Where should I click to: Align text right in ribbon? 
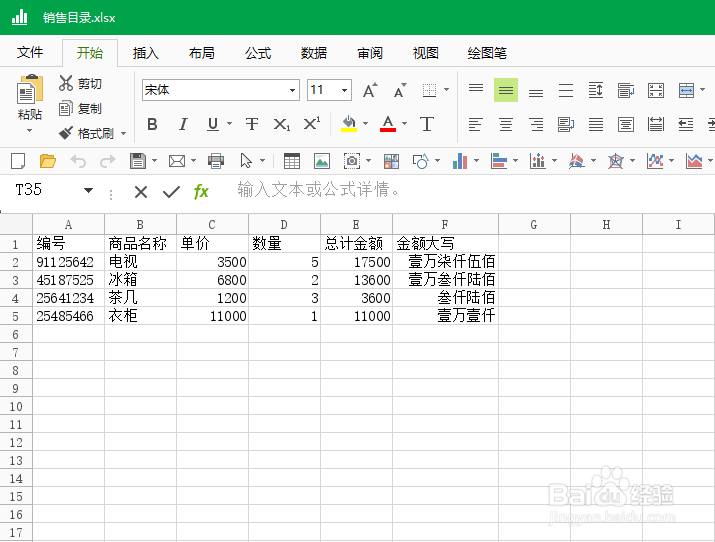536,124
